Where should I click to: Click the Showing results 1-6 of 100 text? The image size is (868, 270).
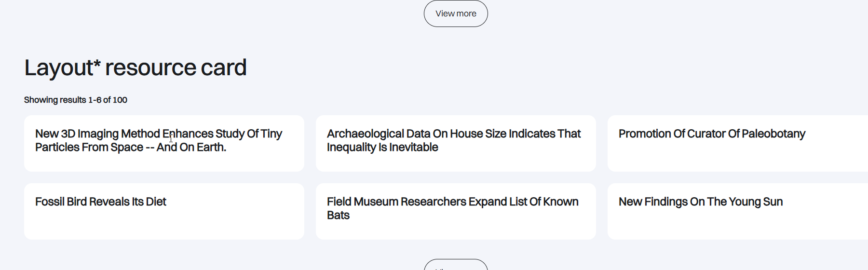76,100
